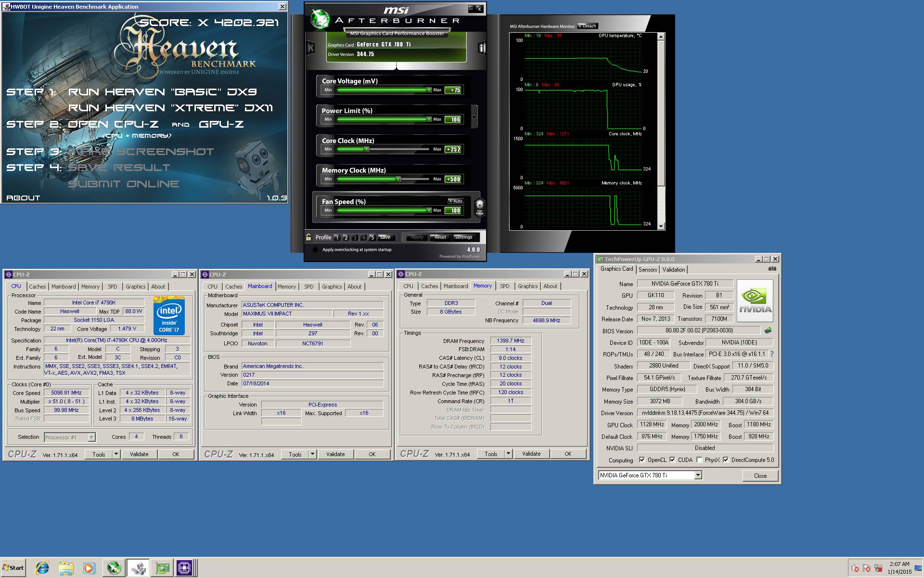The image size is (924, 578).
Task: Open Internet Explorer from the taskbar
Action: (42, 568)
